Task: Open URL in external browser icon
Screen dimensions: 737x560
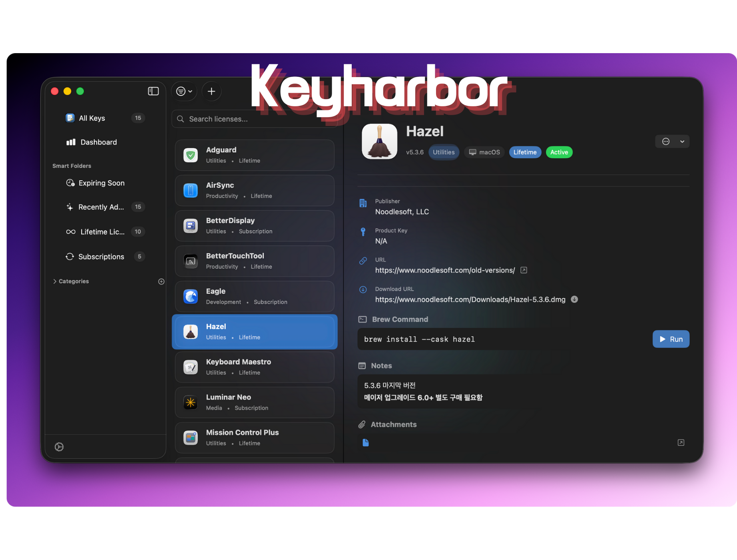Action: (x=524, y=270)
